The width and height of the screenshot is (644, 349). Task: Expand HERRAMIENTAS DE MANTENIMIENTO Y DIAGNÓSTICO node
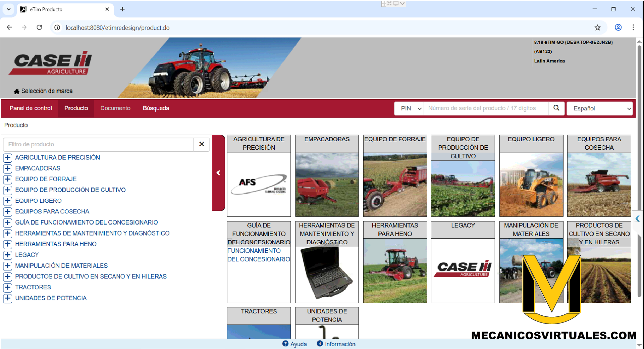click(x=8, y=233)
